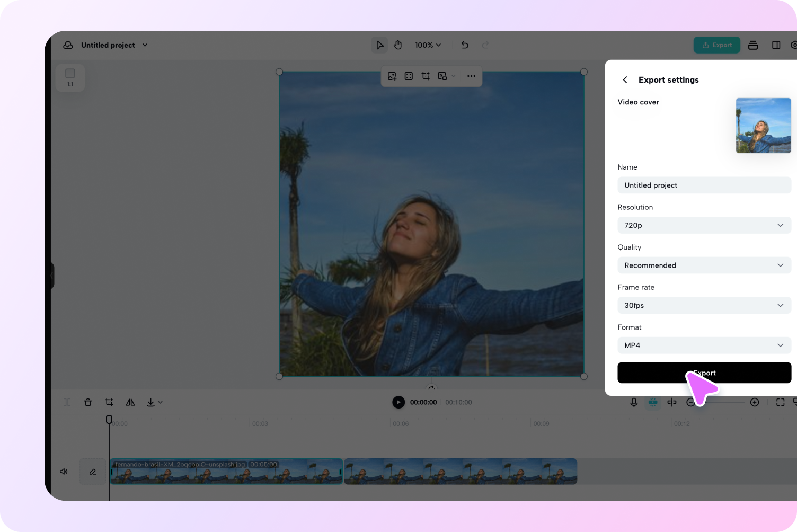Click the flip mirror icon in timeline toolbar
The image size is (797, 532).
130,402
